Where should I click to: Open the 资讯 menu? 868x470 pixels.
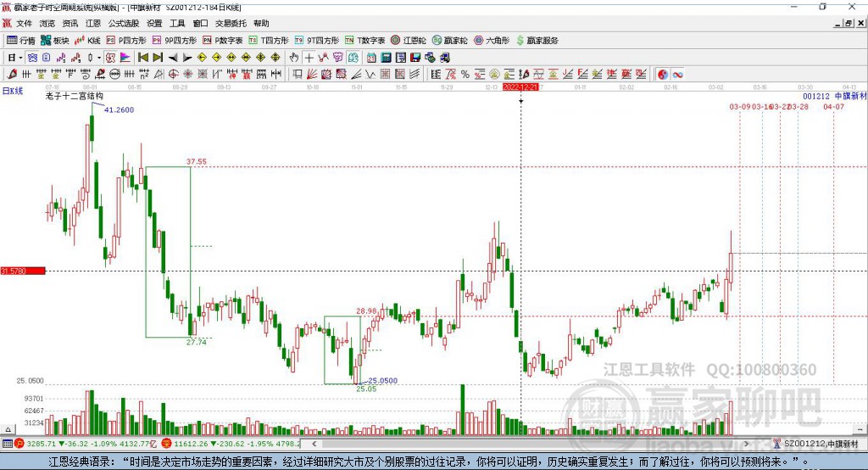(x=70, y=23)
